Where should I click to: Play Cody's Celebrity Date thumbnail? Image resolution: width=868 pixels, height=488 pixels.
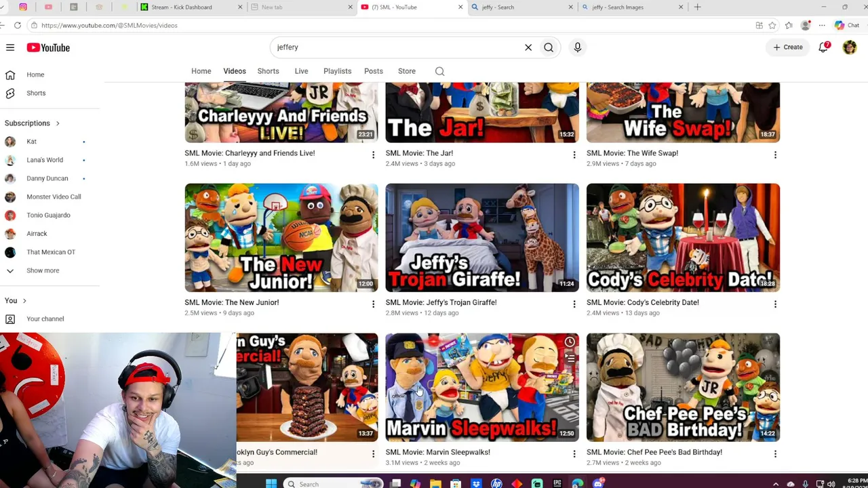(x=683, y=238)
